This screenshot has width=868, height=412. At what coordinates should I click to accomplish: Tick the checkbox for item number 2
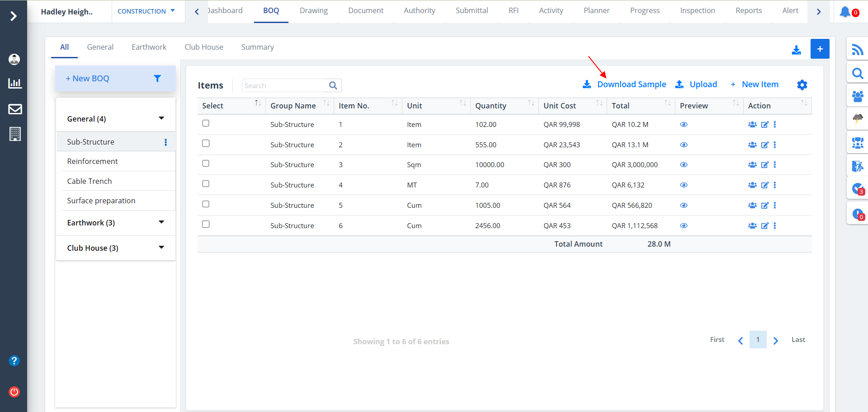[206, 144]
